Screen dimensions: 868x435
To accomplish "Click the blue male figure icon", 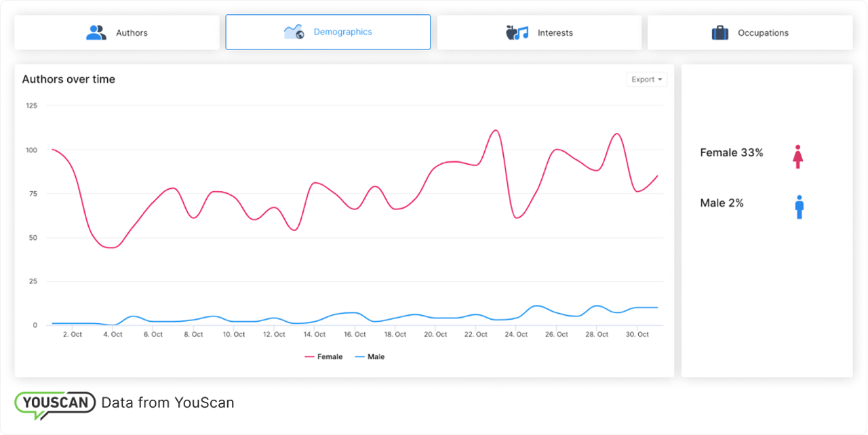I will [x=798, y=207].
